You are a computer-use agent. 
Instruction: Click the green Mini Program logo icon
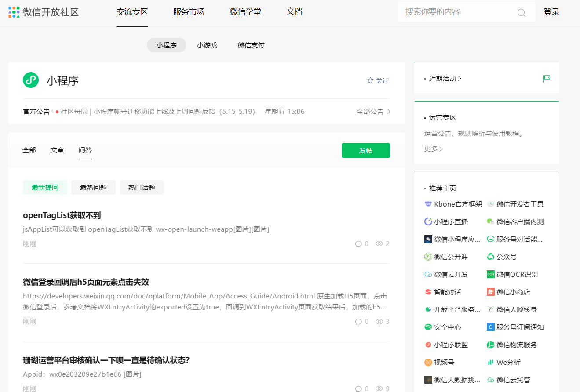point(31,80)
